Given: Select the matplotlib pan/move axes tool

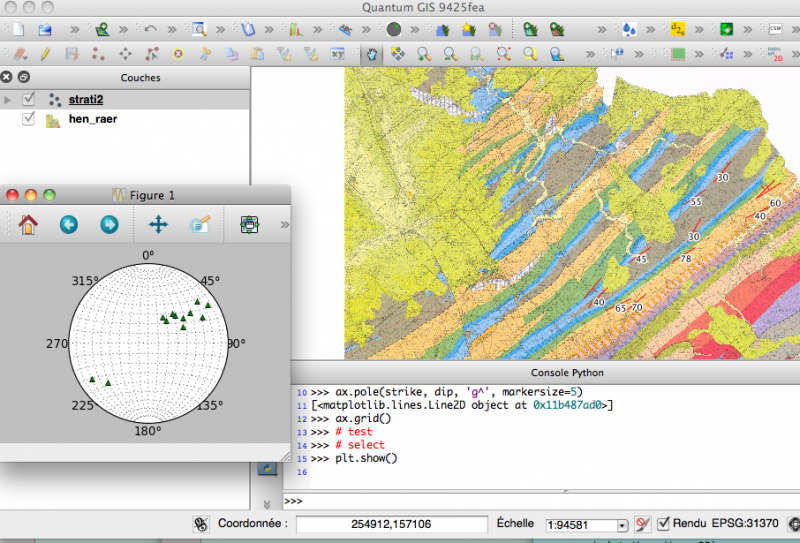Looking at the screenshot, I should click(158, 225).
